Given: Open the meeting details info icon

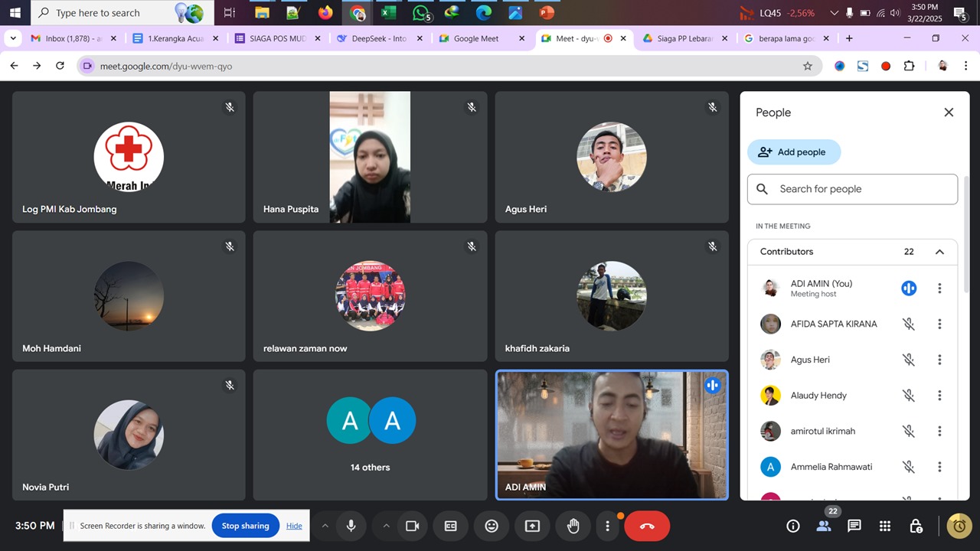Looking at the screenshot, I should pyautogui.click(x=793, y=526).
